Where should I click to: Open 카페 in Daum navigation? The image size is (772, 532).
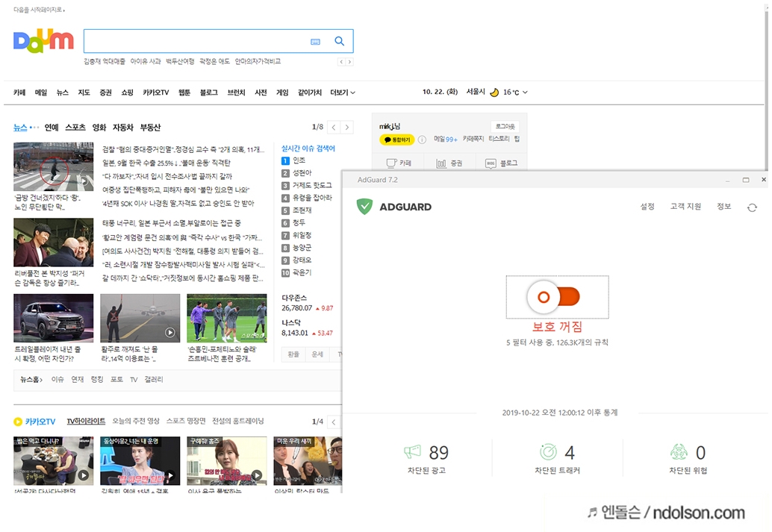pyautogui.click(x=19, y=93)
